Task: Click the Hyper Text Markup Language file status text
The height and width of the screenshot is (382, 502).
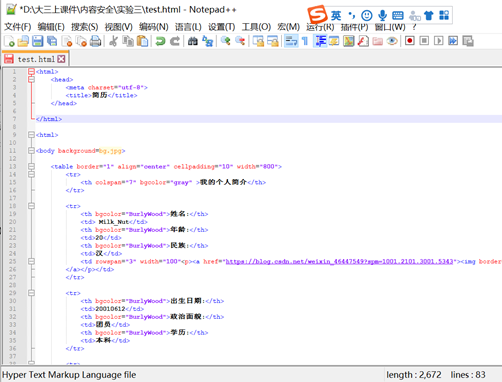Action: pyautogui.click(x=69, y=375)
